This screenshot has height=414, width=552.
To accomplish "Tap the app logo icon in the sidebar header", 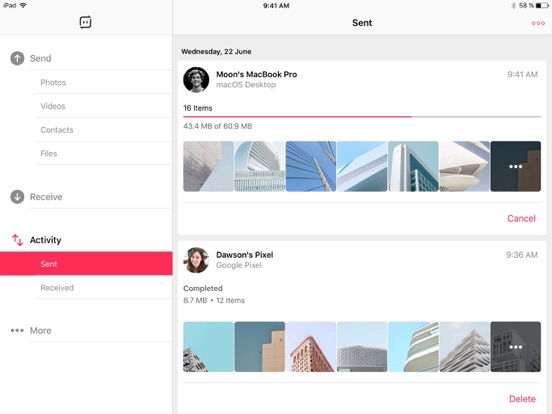I will click(86, 22).
